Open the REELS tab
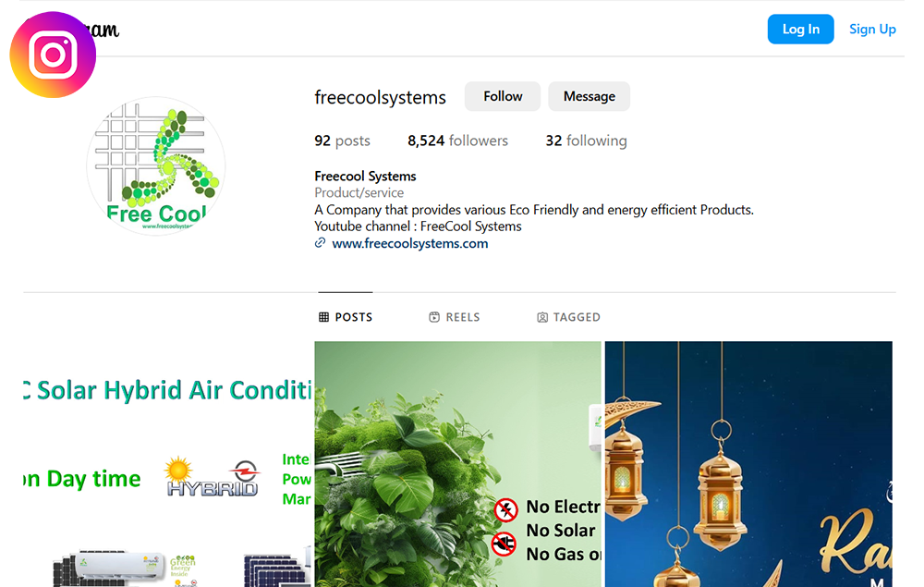Screen dimensions: 924x587 click(x=455, y=317)
